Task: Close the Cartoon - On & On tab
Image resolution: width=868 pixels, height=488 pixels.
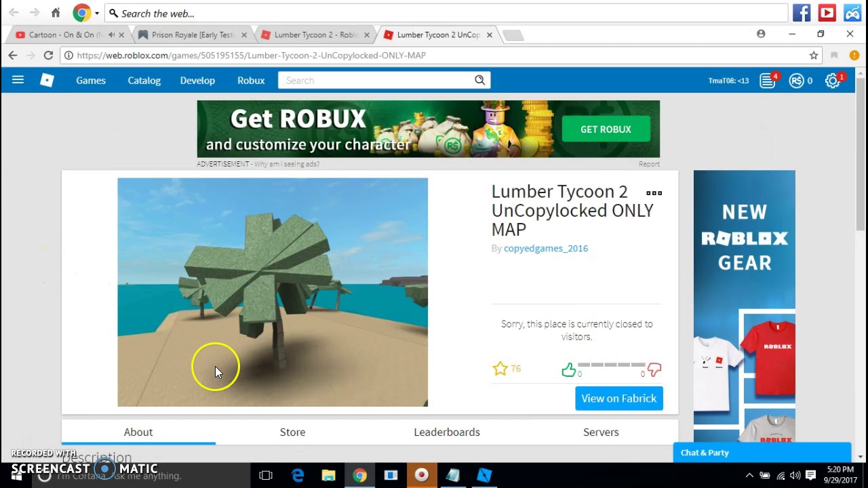Action: 121,35
